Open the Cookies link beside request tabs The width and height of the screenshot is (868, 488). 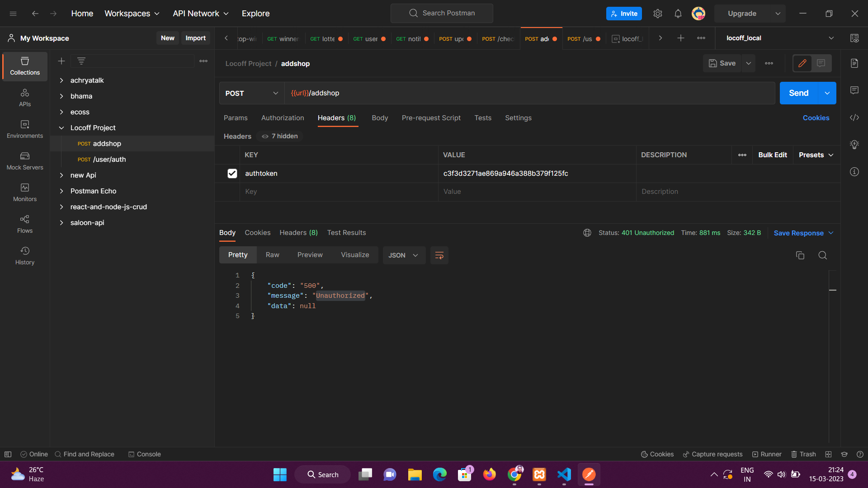coord(816,118)
